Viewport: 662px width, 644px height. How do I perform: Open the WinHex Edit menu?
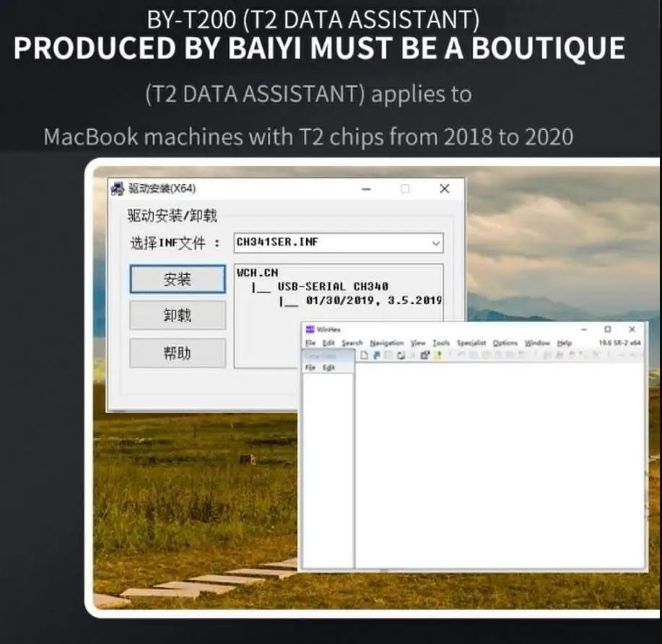[x=328, y=343]
